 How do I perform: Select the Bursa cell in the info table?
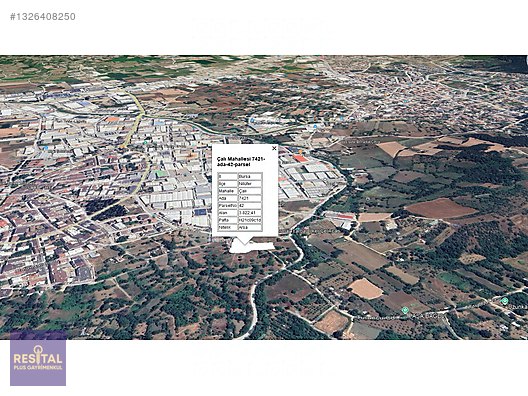tap(250, 176)
